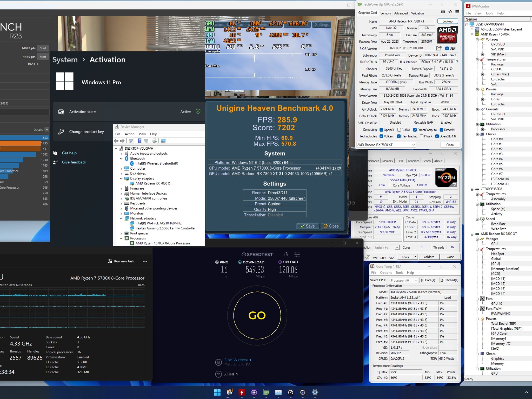Click the CPU utilization graph in Task Manager
This screenshot has width=532, height=399.
tap(72, 308)
